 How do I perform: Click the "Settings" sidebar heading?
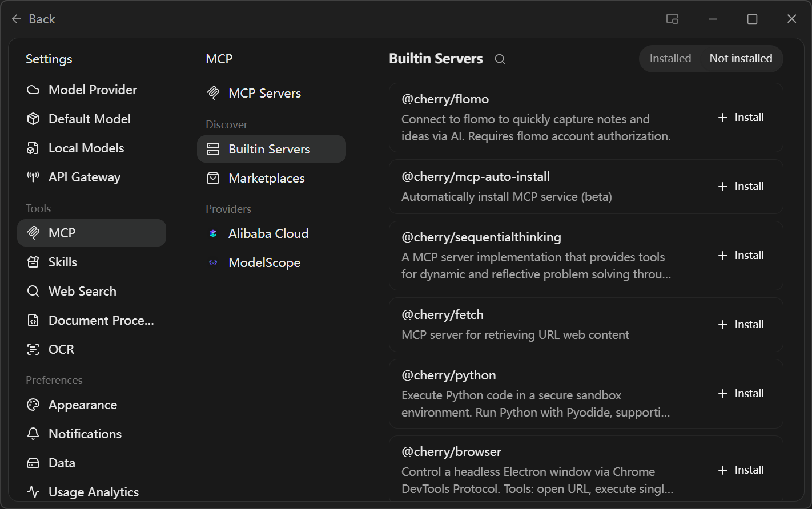click(x=49, y=59)
